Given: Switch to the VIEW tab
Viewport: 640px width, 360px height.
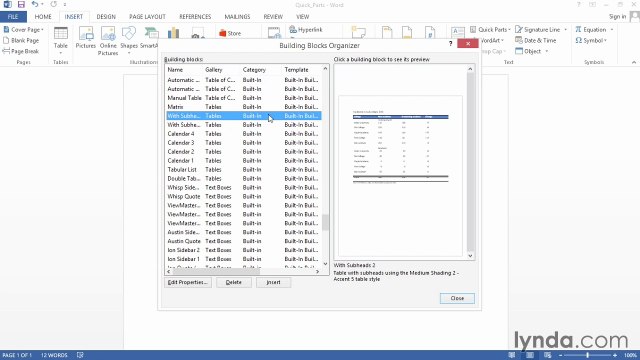Looking at the screenshot, I should (302, 17).
